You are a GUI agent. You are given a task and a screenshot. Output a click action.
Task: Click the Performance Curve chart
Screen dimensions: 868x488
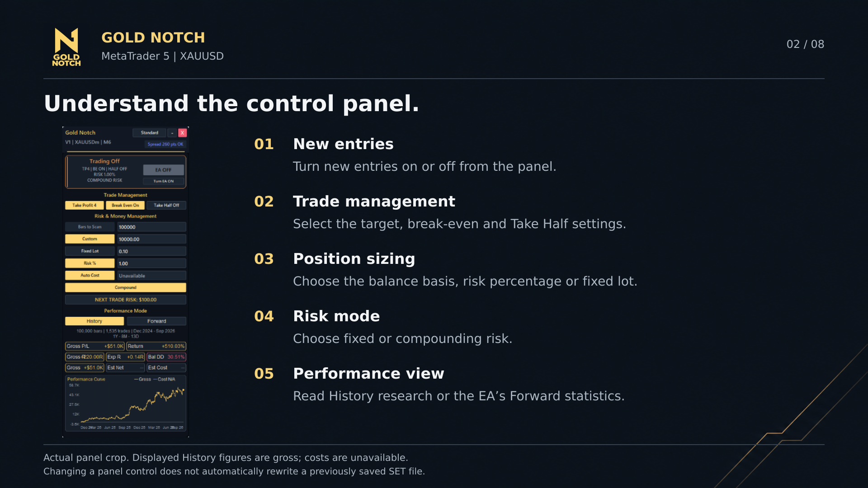click(126, 403)
